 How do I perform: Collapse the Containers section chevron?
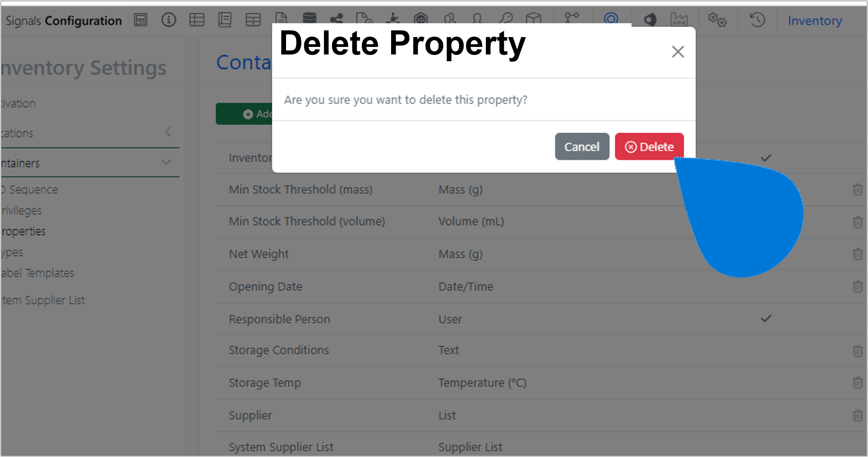[x=167, y=162]
